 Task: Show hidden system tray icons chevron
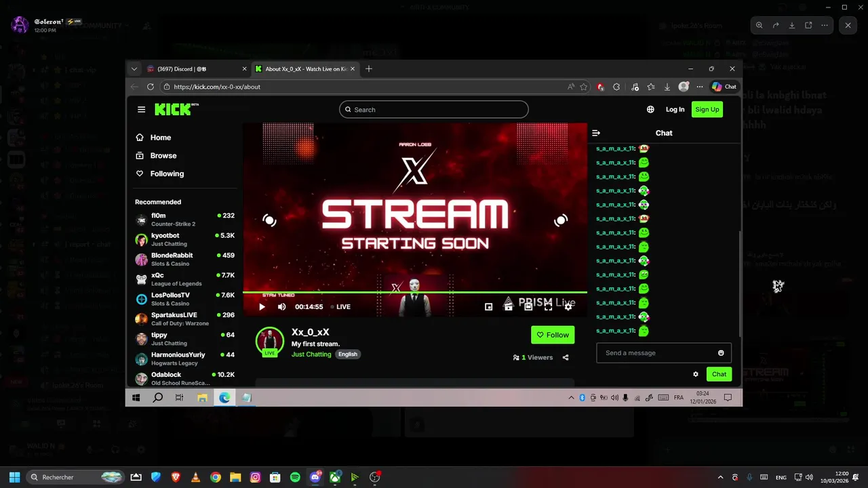tap(720, 477)
